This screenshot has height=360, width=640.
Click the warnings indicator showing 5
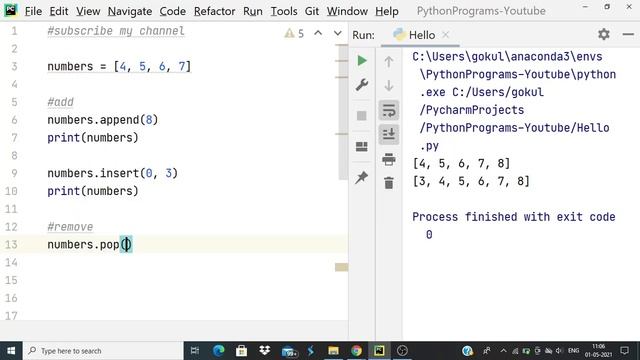tap(294, 33)
